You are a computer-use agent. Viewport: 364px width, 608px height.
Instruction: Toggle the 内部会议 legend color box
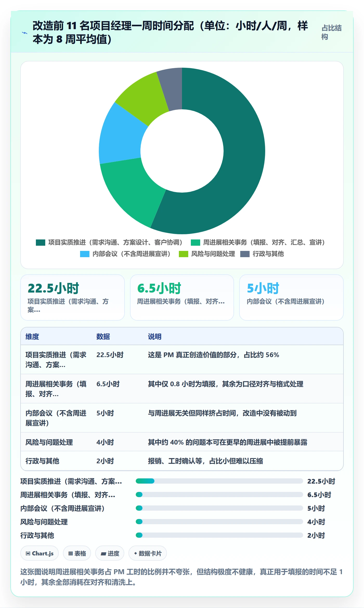pyautogui.click(x=85, y=254)
